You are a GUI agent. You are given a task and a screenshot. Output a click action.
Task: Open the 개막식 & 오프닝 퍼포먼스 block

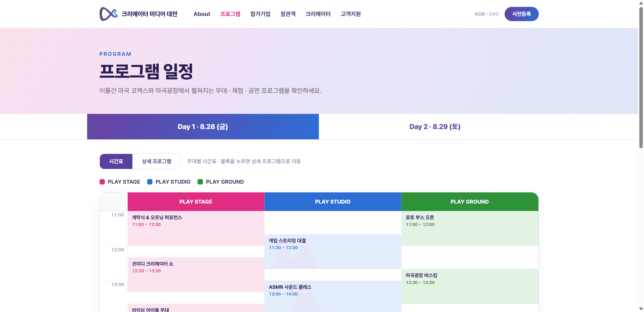point(196,228)
